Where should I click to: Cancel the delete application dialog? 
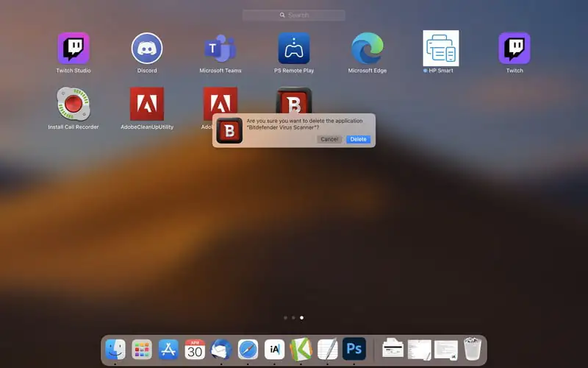pos(329,139)
